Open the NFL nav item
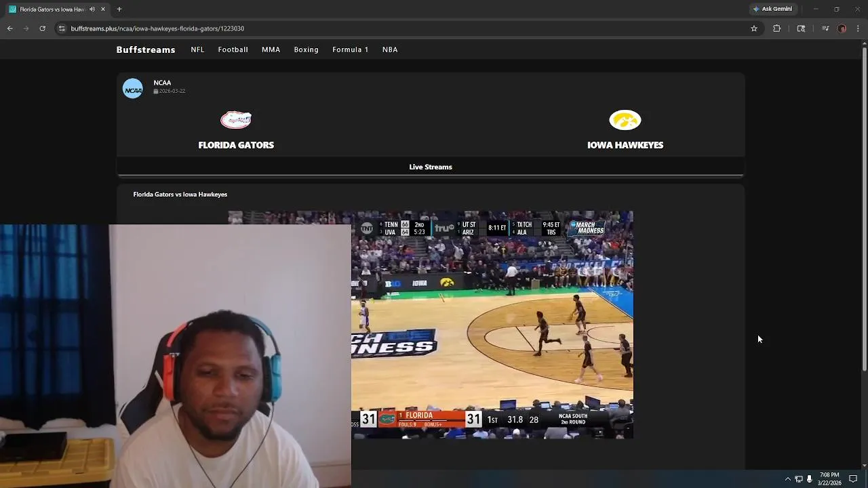The width and height of the screenshot is (868, 488). 197,49
